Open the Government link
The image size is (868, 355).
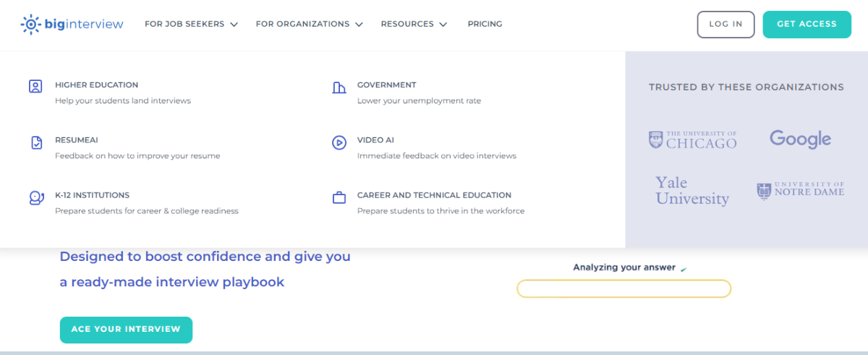click(386, 85)
